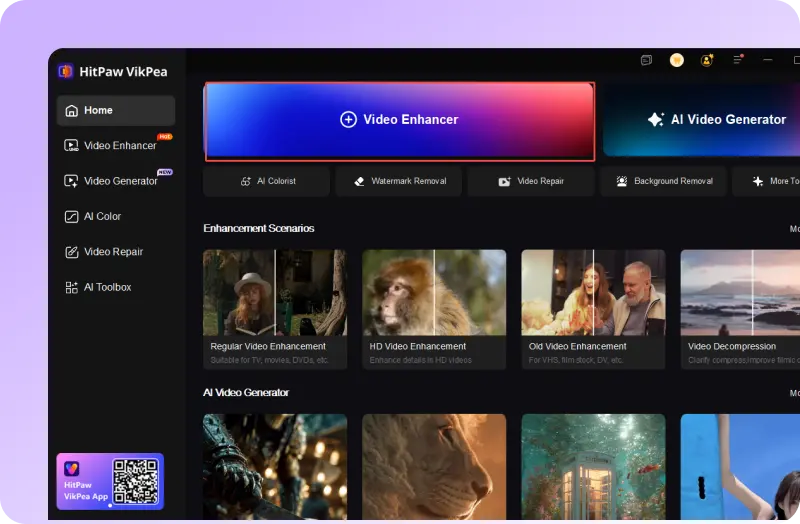Click the Video Enhancer sidebar icon
Screen dimensions: 800x524
click(71, 146)
